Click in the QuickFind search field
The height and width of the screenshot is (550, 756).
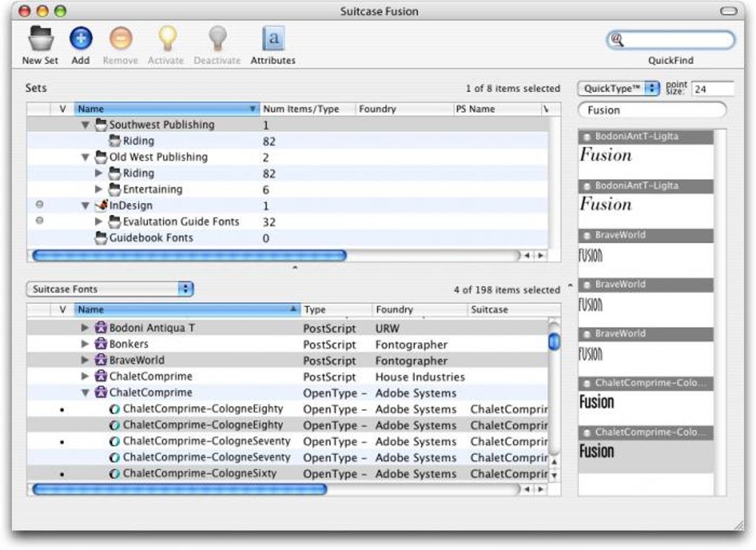pos(672,40)
